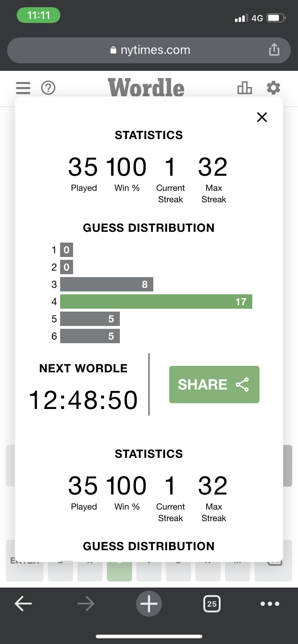The image size is (298, 644).
Task: Tap the next Wordle countdown timer
Action: point(83,400)
